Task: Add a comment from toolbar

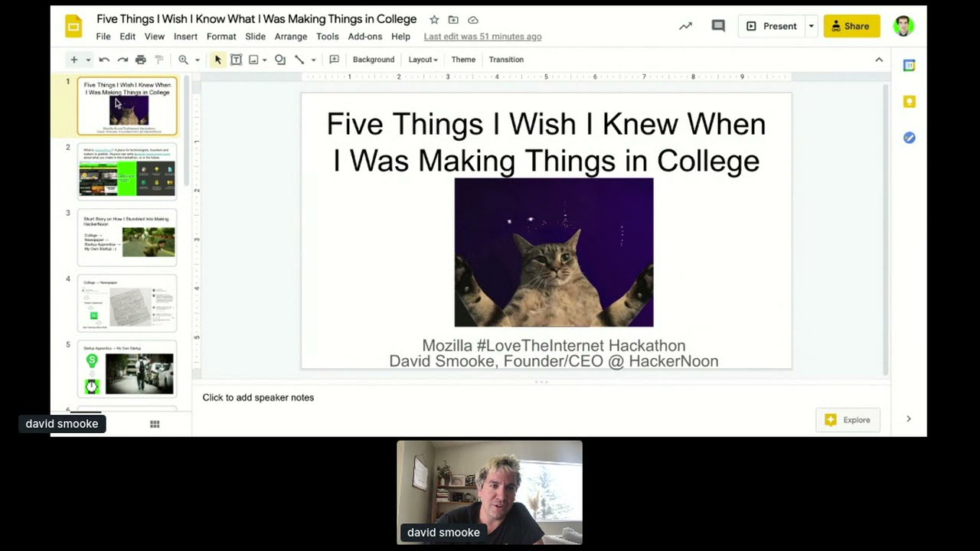Action: pyautogui.click(x=334, y=60)
